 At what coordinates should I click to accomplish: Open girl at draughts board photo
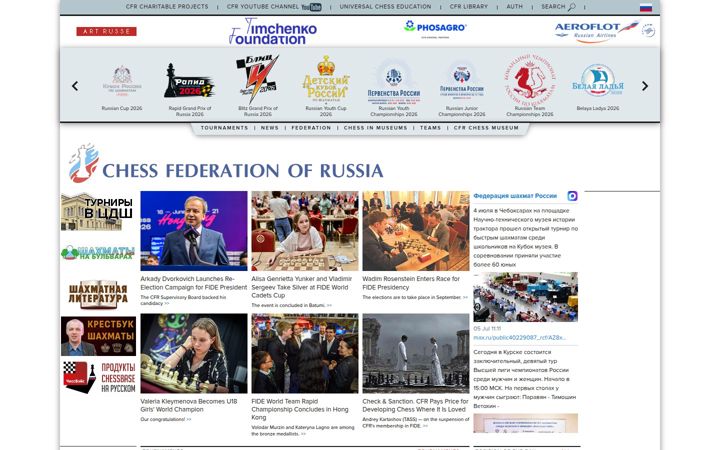click(x=305, y=231)
